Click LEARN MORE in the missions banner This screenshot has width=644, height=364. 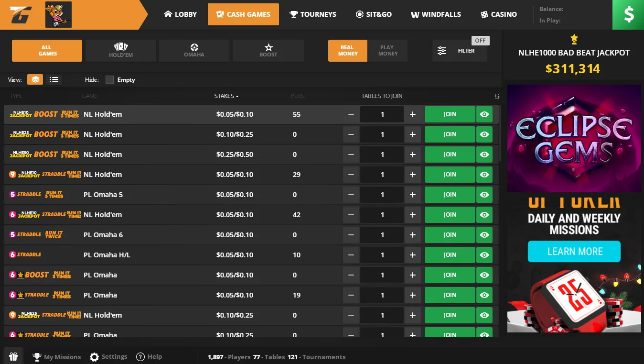[x=574, y=251]
